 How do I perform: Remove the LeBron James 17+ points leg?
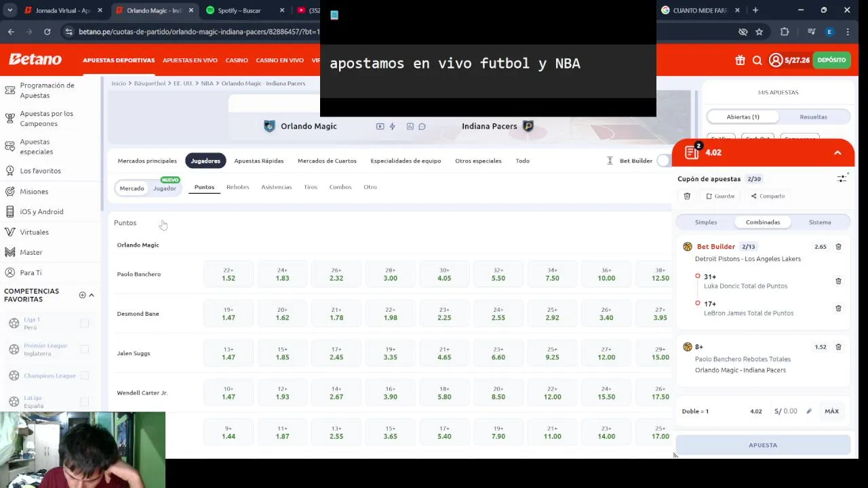point(838,308)
